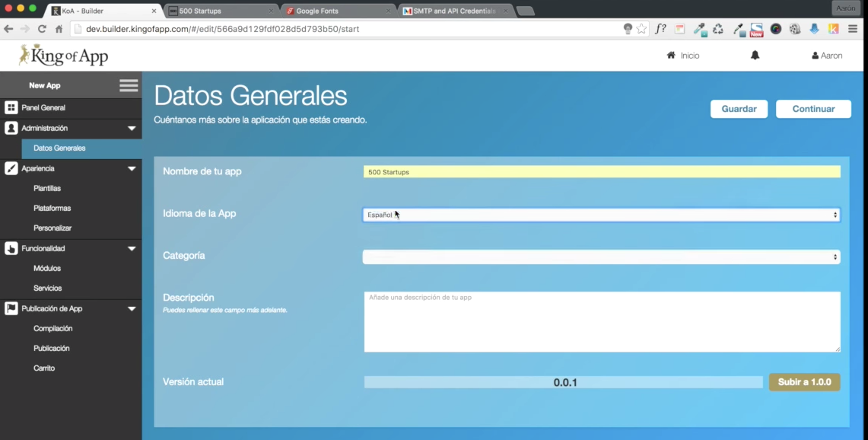Click the Subir a 1.0.0 version control
The height and width of the screenshot is (440, 868).
pos(804,382)
